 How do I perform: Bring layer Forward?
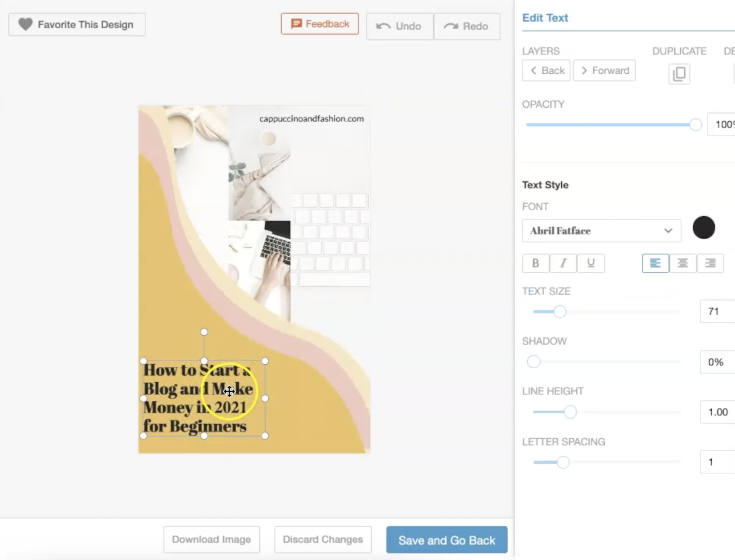(604, 70)
